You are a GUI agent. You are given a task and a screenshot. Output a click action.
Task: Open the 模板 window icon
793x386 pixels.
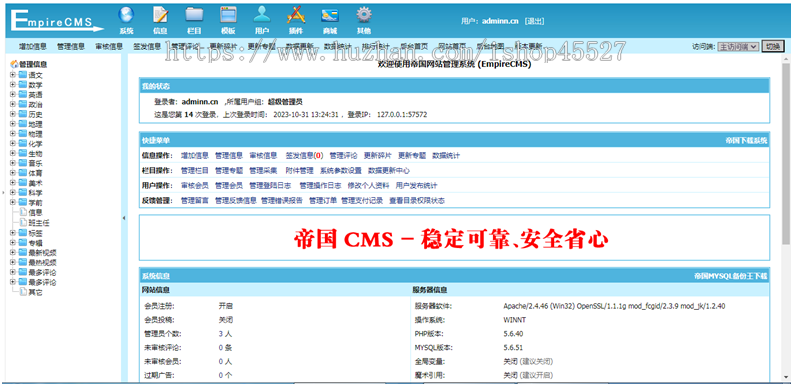tap(228, 15)
